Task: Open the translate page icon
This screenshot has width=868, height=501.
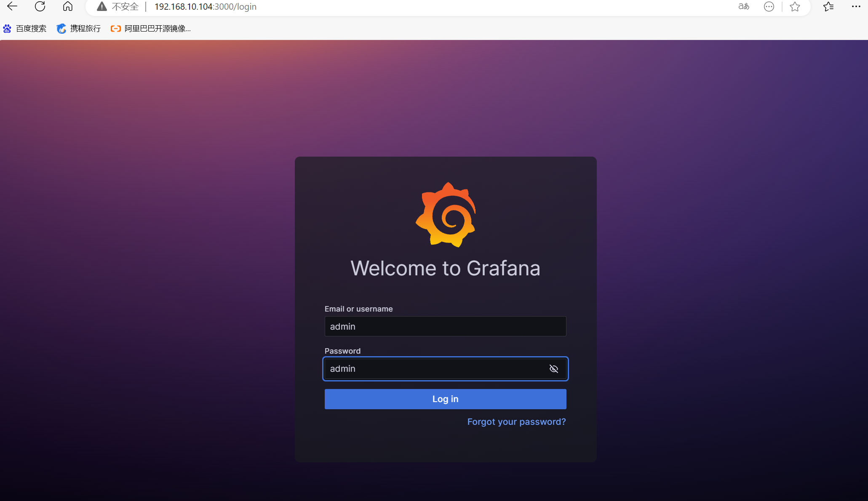Action: coord(744,6)
